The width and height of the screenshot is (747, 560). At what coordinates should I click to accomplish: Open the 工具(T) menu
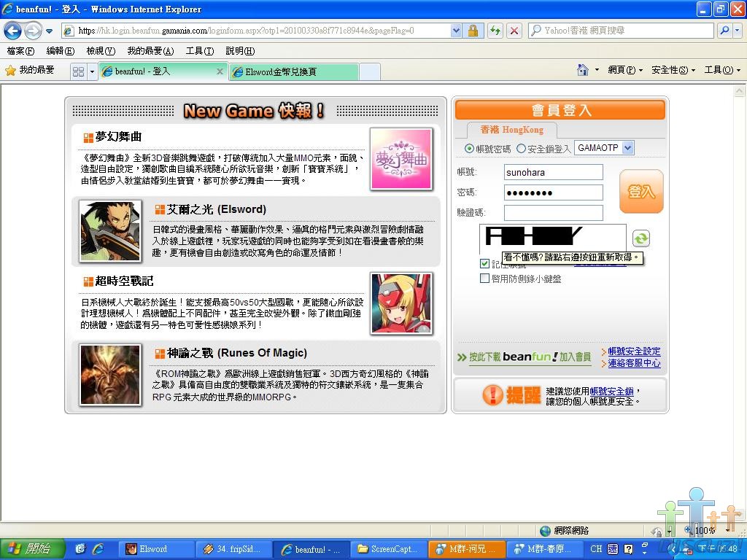(200, 51)
